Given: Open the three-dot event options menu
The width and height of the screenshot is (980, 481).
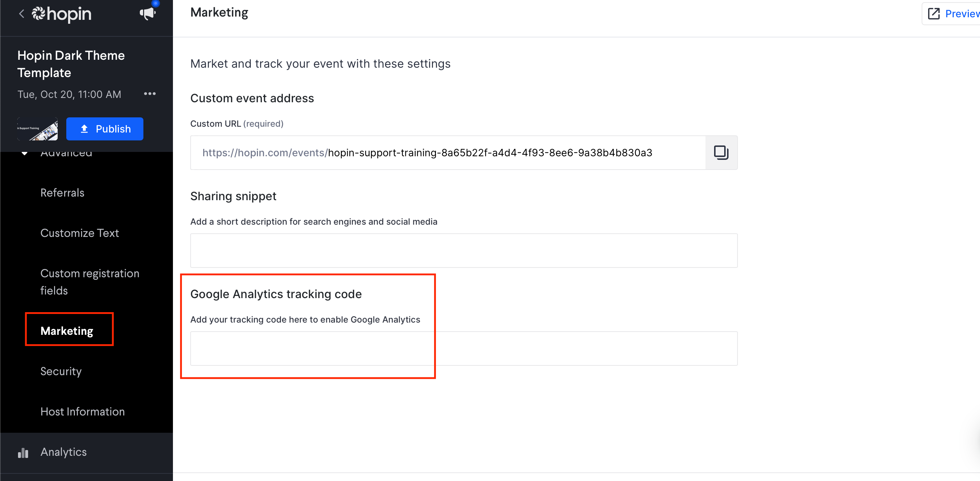Looking at the screenshot, I should coord(150,94).
